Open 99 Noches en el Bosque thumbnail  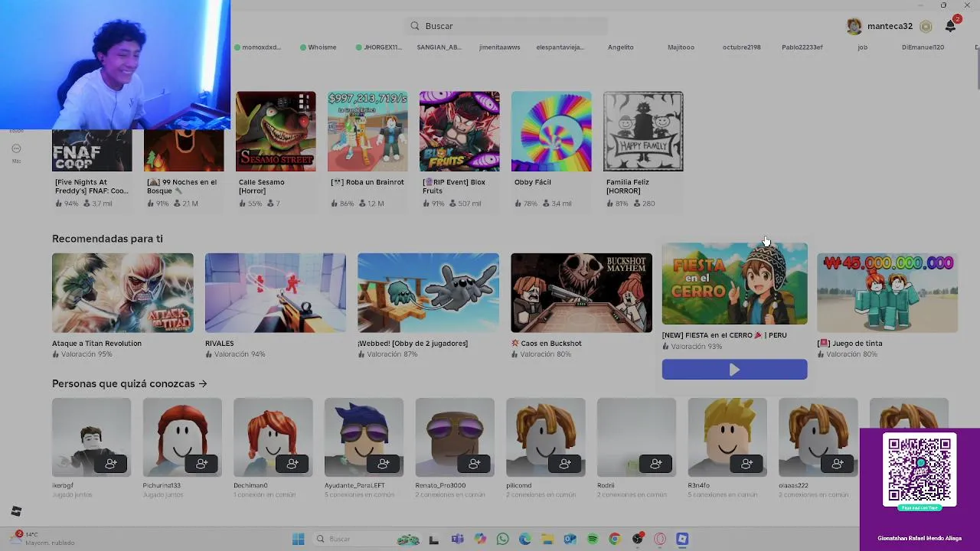[x=184, y=151]
